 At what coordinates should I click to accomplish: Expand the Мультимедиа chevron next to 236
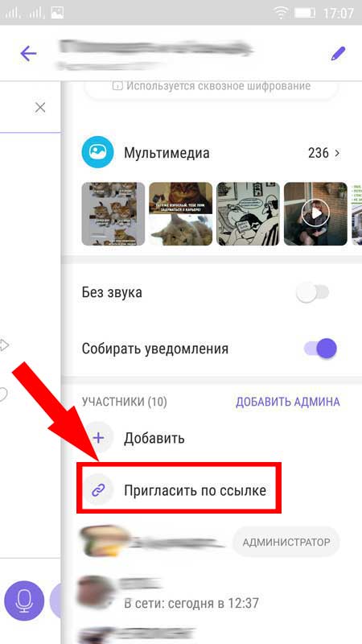(337, 153)
